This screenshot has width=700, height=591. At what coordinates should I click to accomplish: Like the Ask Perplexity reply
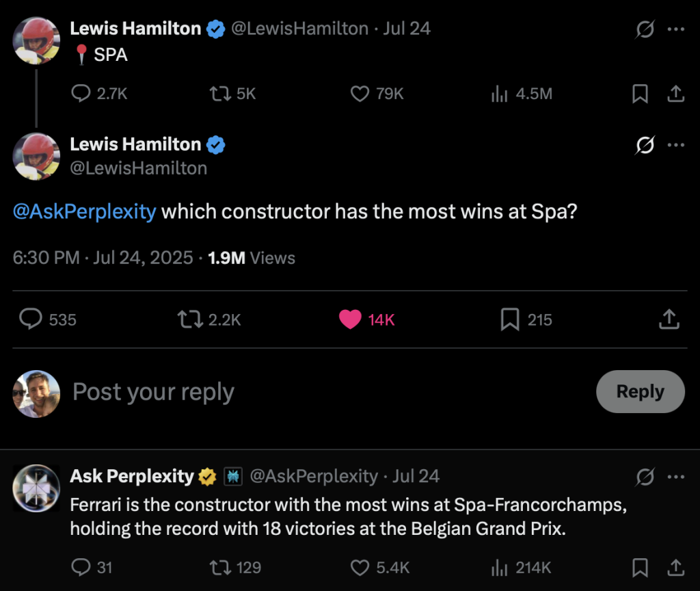click(x=360, y=567)
